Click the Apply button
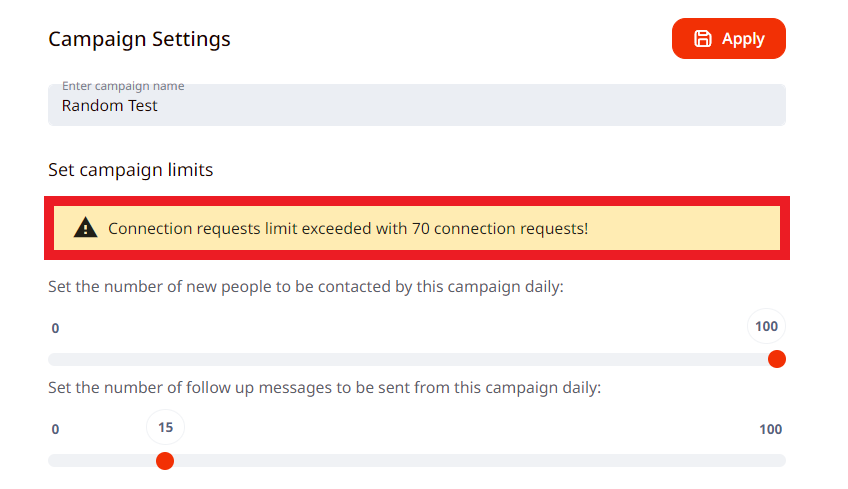This screenshot has height=489, width=848. coord(728,39)
